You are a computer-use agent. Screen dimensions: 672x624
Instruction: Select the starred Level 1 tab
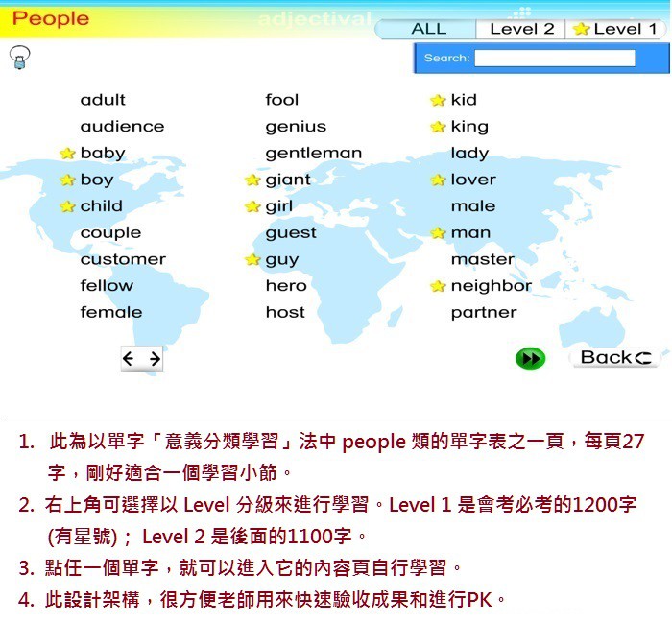pos(615,29)
